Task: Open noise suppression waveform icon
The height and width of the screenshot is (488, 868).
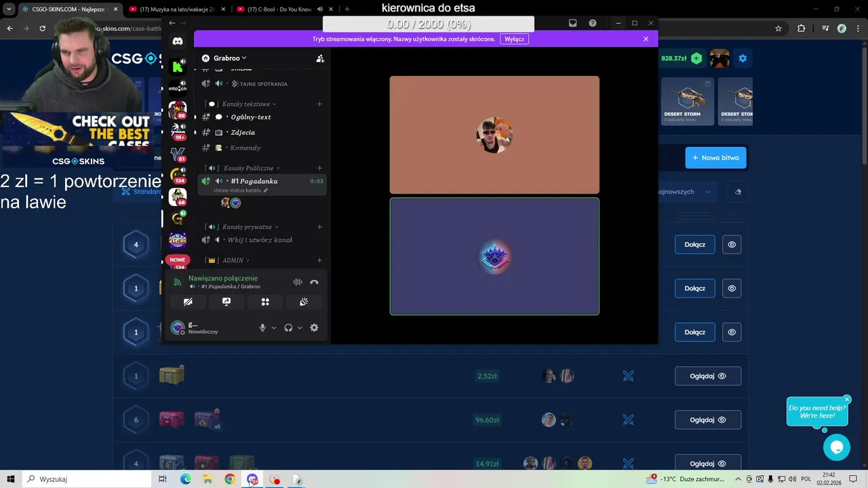Action: pos(298,282)
